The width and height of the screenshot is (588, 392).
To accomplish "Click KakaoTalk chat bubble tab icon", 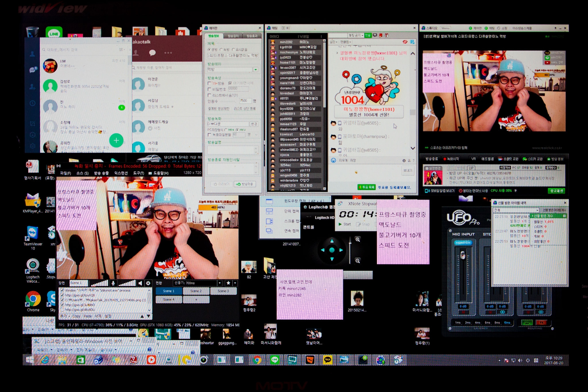I will pos(152,52).
